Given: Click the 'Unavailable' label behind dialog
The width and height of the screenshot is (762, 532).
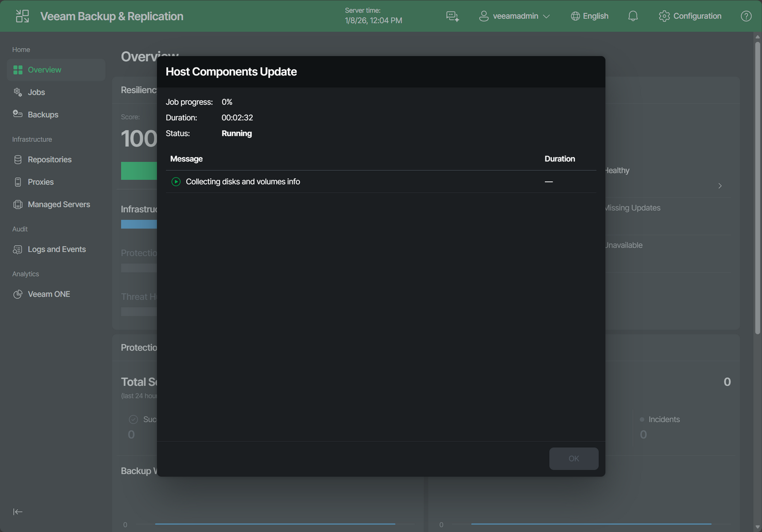Looking at the screenshot, I should pyautogui.click(x=624, y=245).
